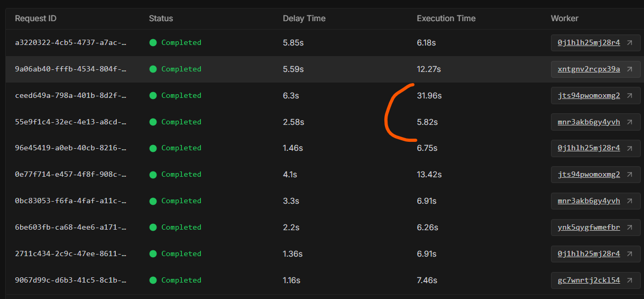The width and height of the screenshot is (644, 299).
Task: Follow the gc7wnrtj2ckl54 worker link
Action: pos(588,280)
